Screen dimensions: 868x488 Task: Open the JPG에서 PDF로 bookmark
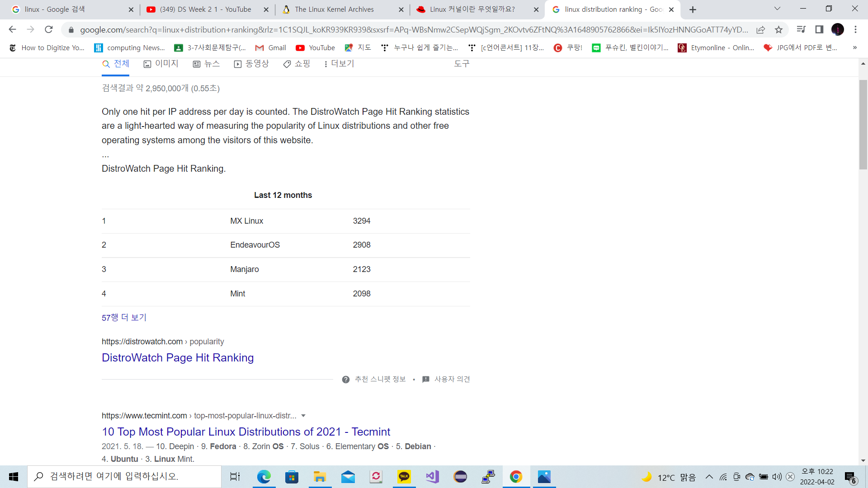[800, 48]
